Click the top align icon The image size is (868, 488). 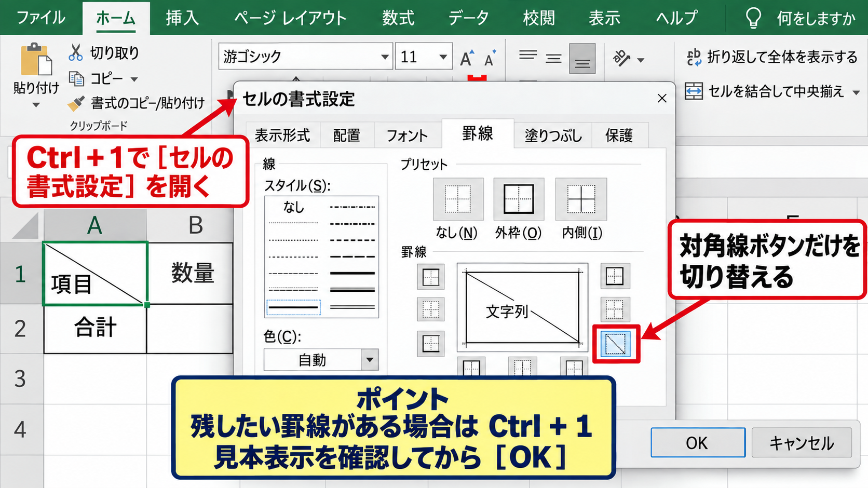click(x=528, y=56)
